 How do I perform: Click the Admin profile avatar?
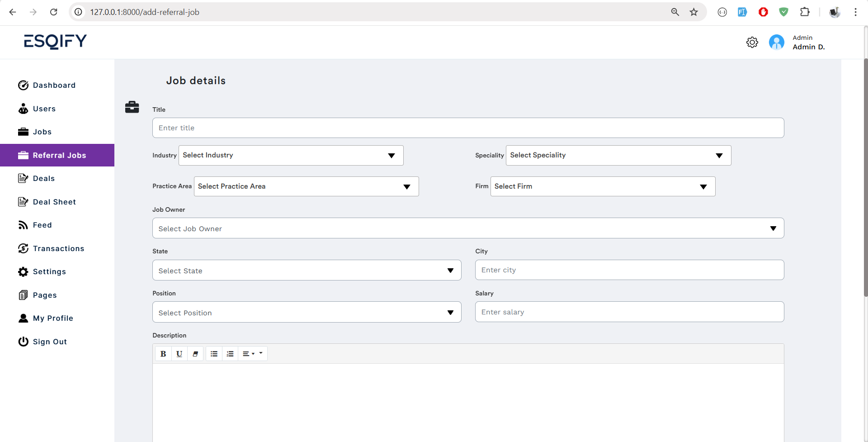pos(776,43)
